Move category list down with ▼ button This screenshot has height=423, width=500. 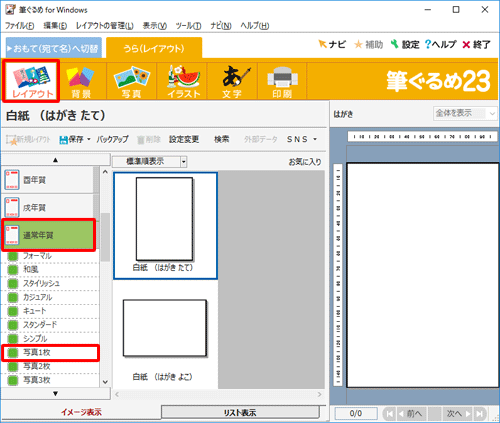pyautogui.click(x=55, y=394)
